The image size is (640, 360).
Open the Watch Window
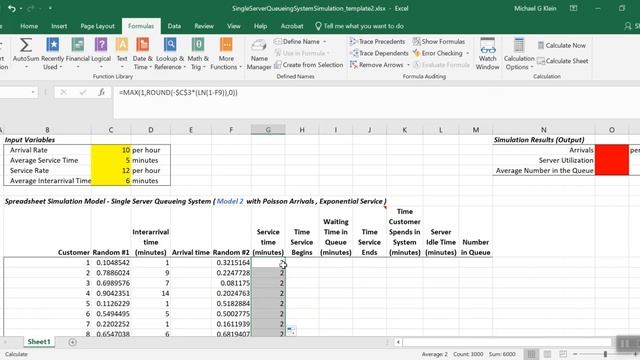click(x=487, y=53)
